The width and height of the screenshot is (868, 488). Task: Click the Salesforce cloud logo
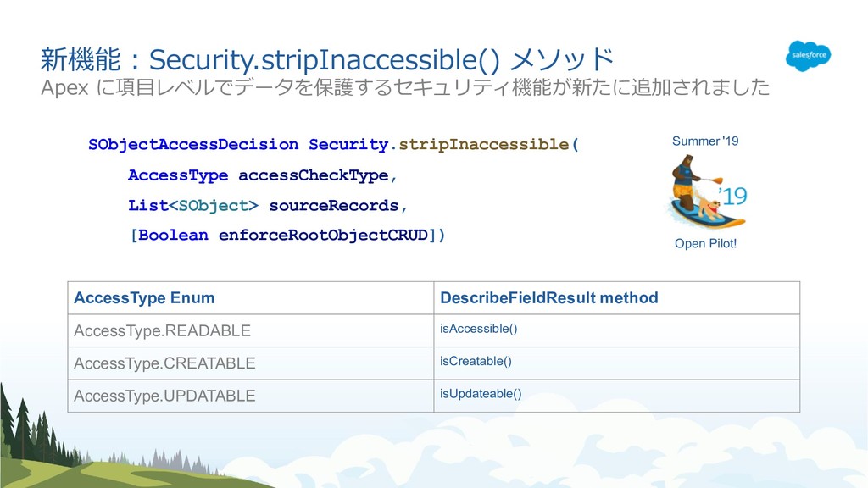[808, 55]
